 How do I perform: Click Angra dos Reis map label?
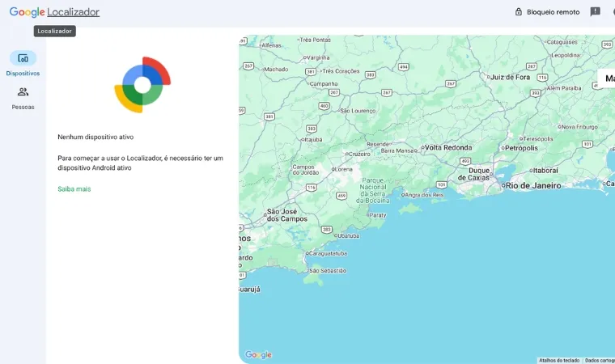point(424,195)
